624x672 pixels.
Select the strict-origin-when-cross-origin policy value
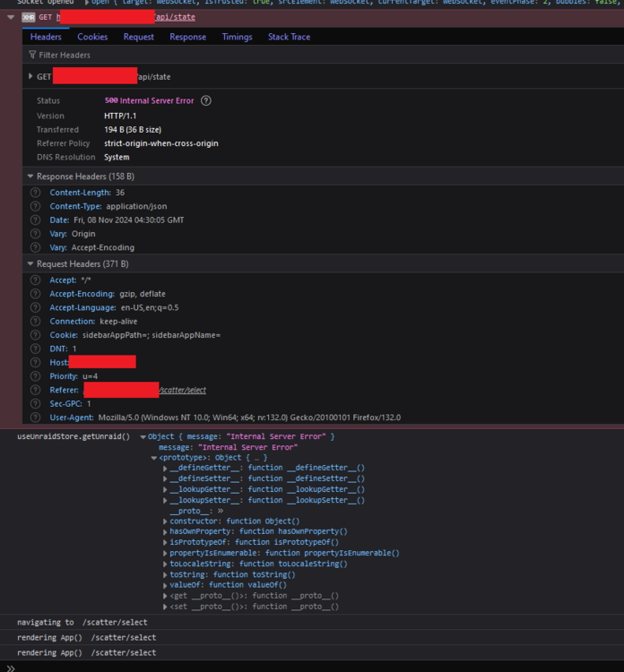click(160, 143)
